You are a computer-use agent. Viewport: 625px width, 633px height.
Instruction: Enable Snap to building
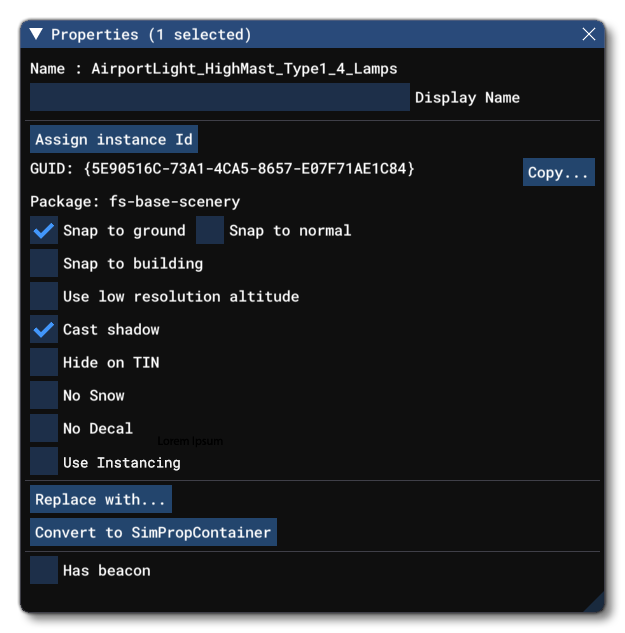tap(44, 263)
